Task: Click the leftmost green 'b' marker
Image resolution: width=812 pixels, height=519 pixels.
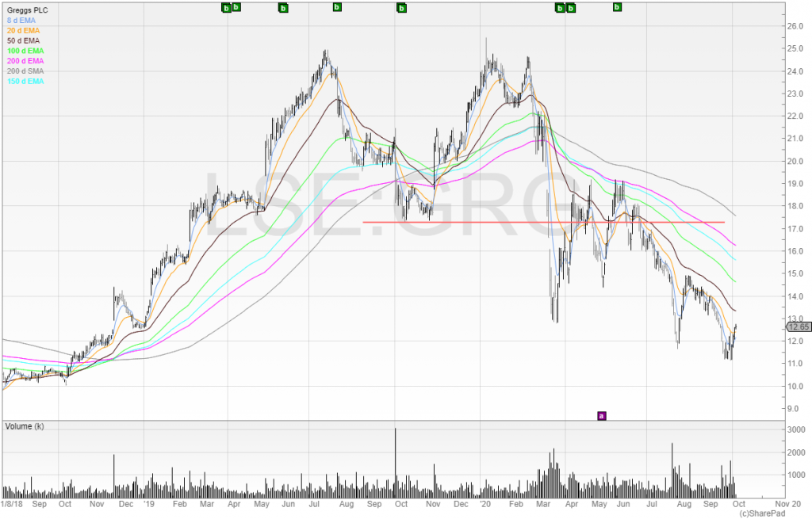Action: 226,8
